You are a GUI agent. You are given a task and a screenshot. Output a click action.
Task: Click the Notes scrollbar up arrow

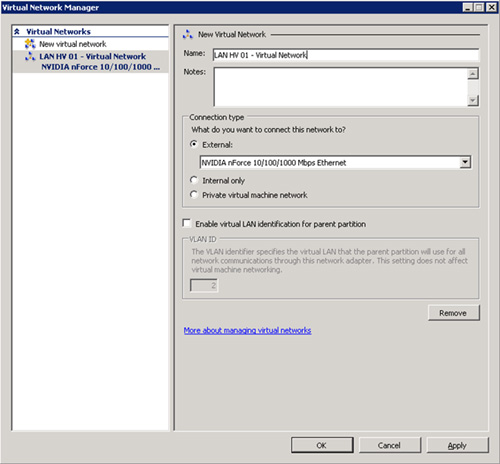pyautogui.click(x=473, y=74)
